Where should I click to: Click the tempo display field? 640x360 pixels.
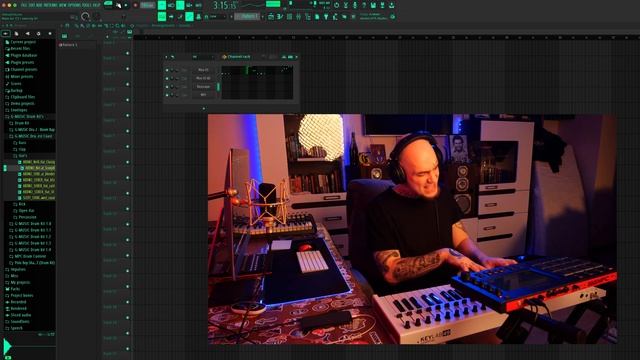(x=148, y=5)
